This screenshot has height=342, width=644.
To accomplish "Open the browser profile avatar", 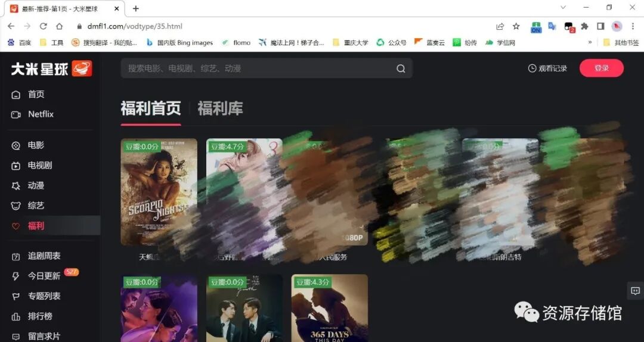I will pyautogui.click(x=617, y=26).
